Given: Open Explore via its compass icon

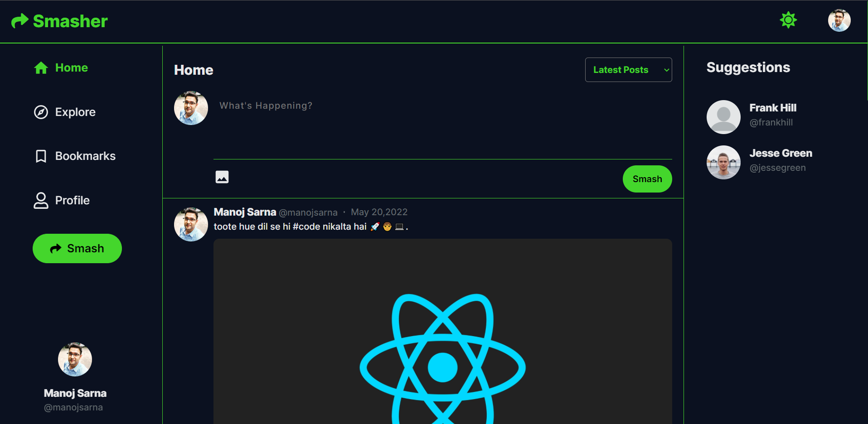Looking at the screenshot, I should pyautogui.click(x=40, y=112).
